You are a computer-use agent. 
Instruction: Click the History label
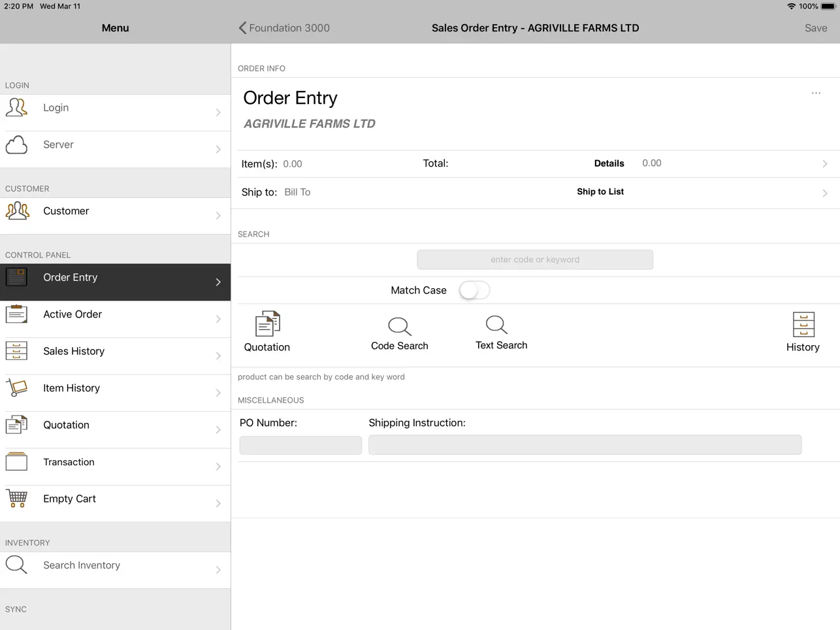pos(803,347)
